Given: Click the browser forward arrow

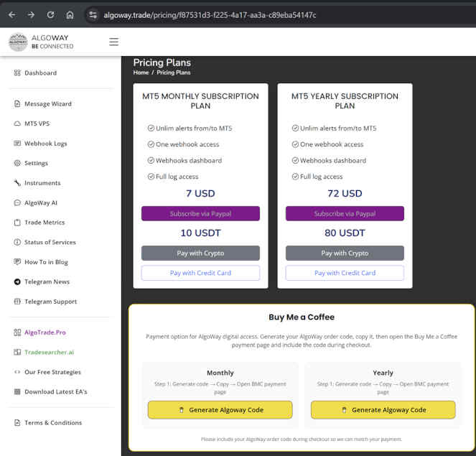Looking at the screenshot, I should [x=31, y=14].
